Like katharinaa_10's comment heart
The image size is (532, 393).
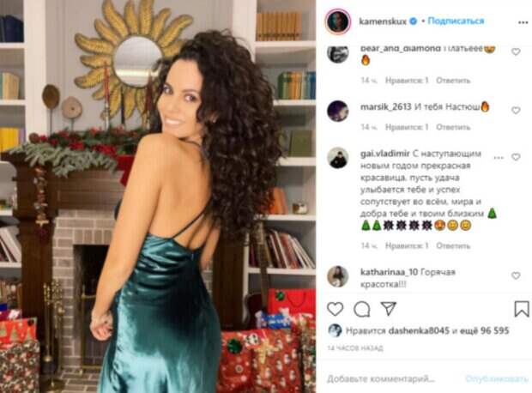click(516, 276)
